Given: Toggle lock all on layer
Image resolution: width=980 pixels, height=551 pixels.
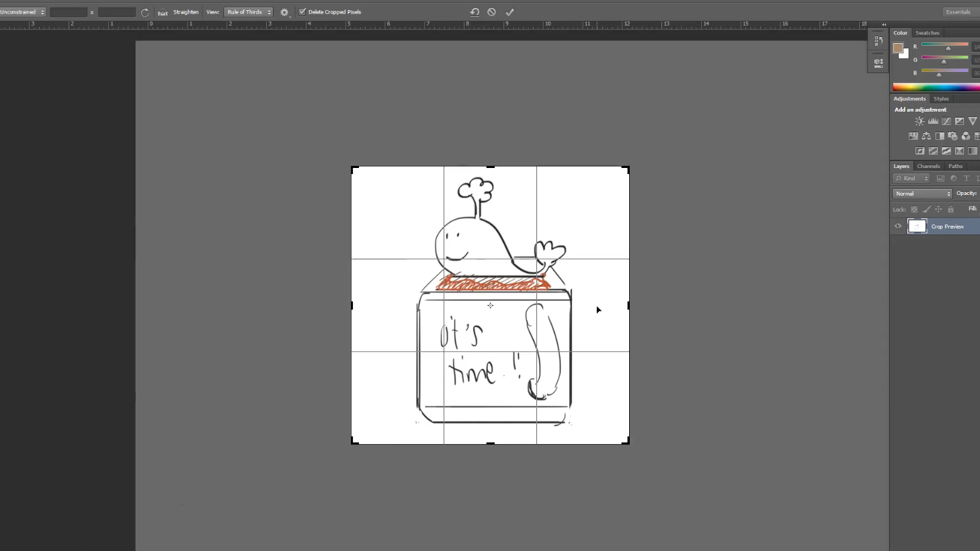Looking at the screenshot, I should coord(950,210).
